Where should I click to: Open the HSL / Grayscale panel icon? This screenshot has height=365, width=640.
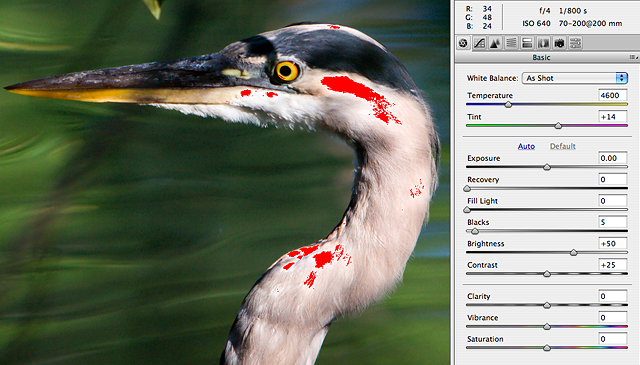coord(511,43)
